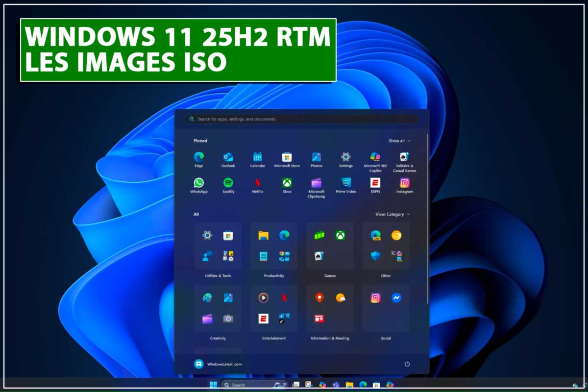
Task: Open the Edge pinned app
Action: pyautogui.click(x=198, y=157)
